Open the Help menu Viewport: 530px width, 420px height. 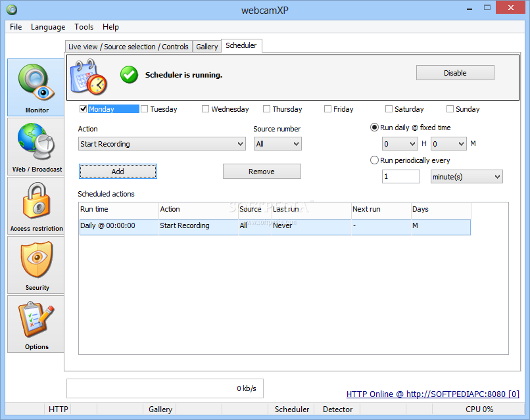pos(110,27)
